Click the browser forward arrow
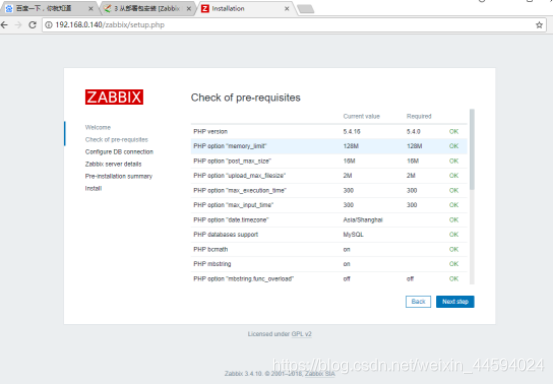This screenshot has width=554, height=384. [18, 25]
